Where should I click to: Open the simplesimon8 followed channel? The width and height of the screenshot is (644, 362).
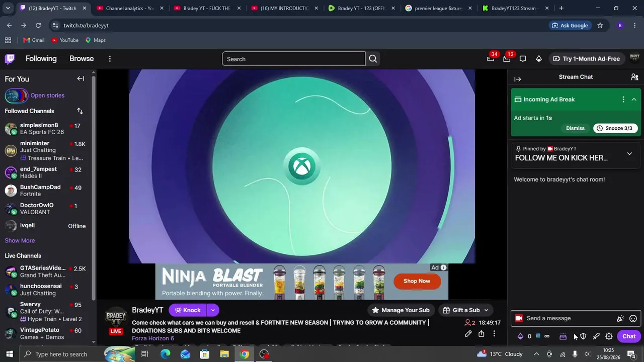coord(45,129)
